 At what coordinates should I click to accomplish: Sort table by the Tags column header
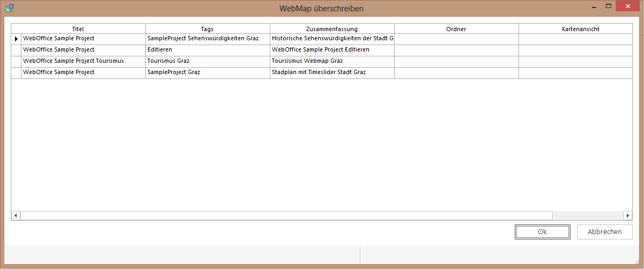(208, 29)
